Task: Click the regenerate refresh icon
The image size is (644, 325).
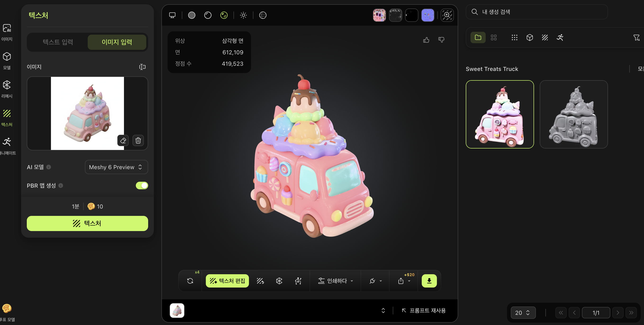Action: pos(190,281)
